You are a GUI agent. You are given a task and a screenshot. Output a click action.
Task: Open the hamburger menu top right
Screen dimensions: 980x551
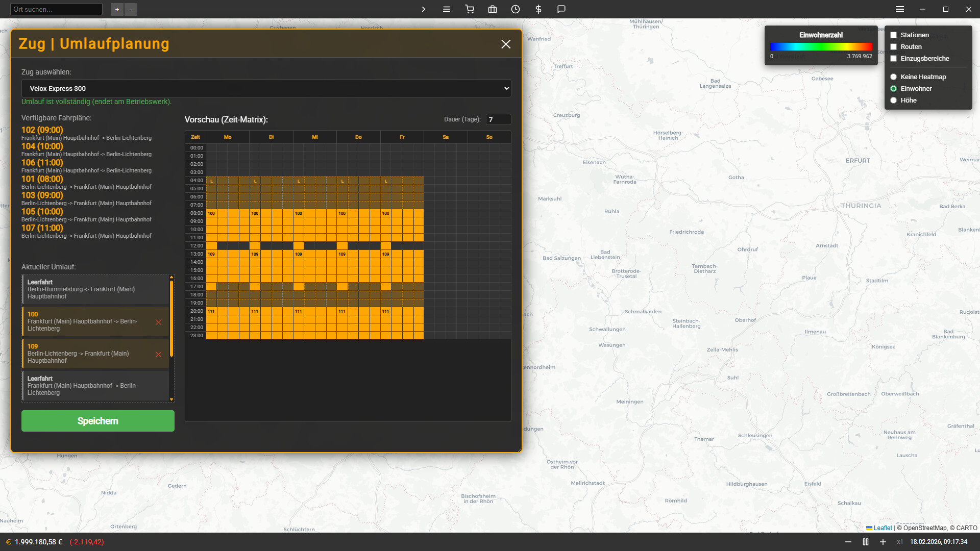(899, 9)
